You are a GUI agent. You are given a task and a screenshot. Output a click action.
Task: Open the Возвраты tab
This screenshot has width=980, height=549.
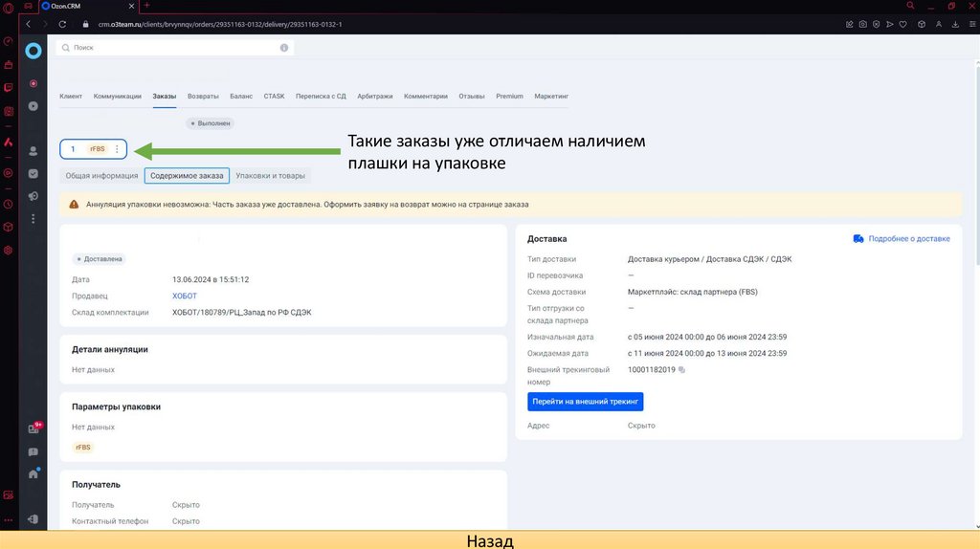pos(203,97)
